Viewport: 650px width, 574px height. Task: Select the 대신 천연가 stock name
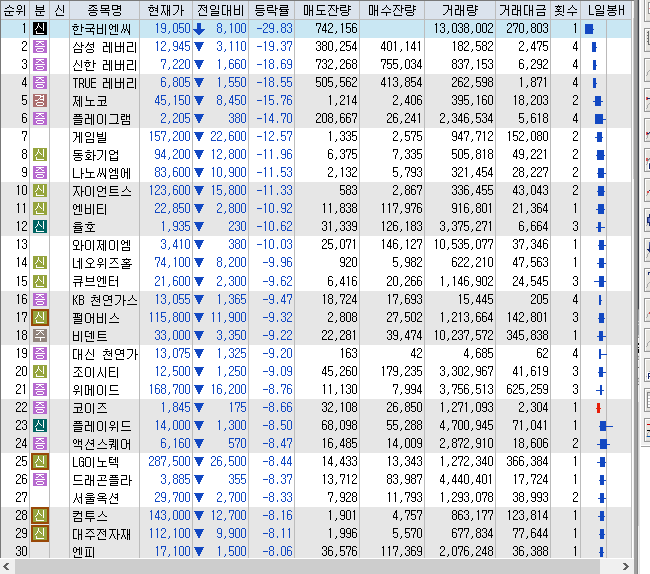pyautogui.click(x=105, y=354)
